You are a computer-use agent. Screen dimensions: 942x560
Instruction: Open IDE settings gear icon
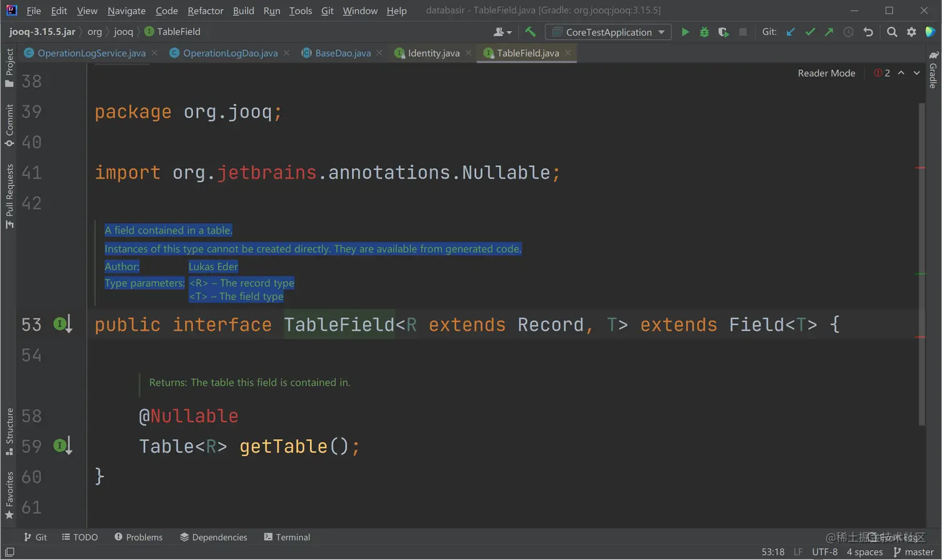(911, 32)
